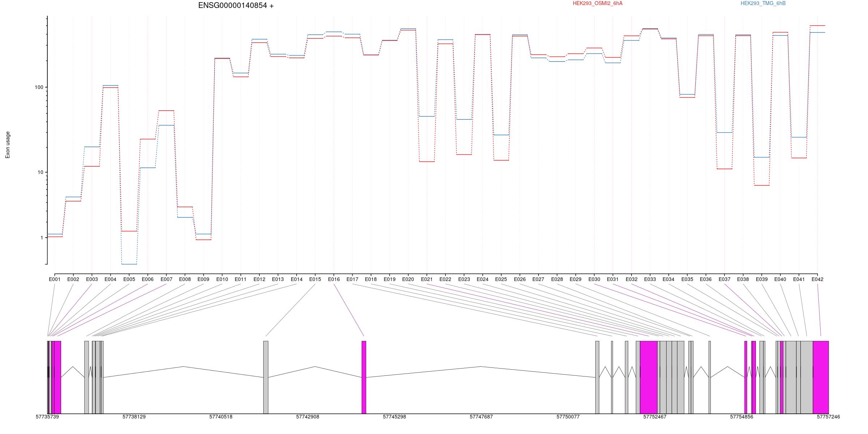868x434 pixels.
Task: Select exon label E009
Action: point(203,279)
